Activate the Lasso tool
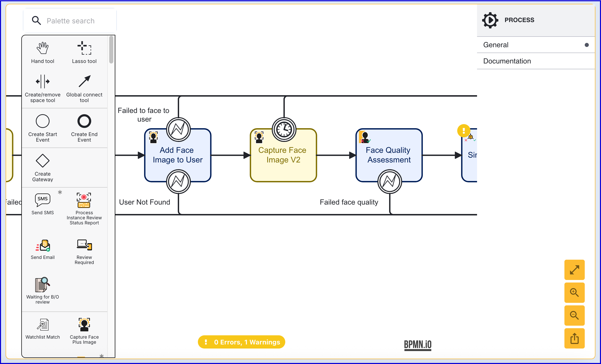Viewport: 601px width, 364px height. pyautogui.click(x=84, y=48)
